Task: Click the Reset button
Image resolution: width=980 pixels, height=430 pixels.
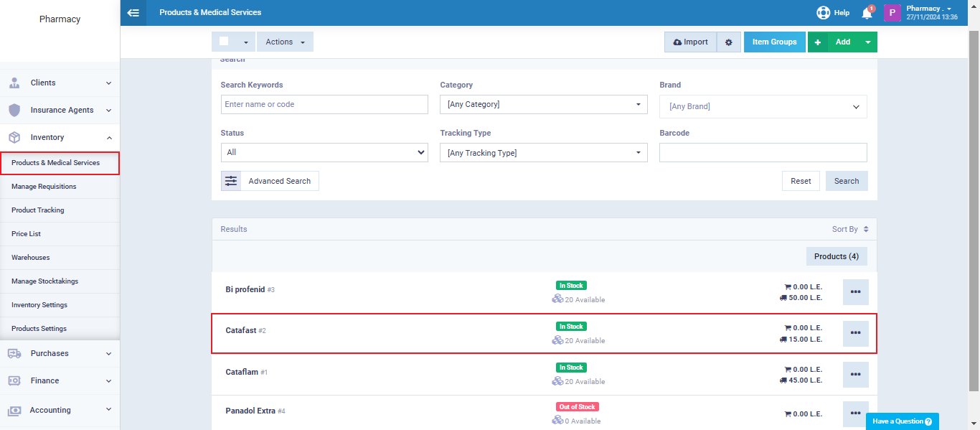Action: 801,181
